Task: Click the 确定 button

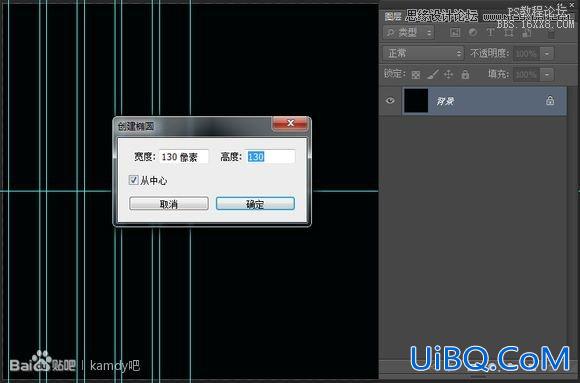Action: (x=255, y=204)
